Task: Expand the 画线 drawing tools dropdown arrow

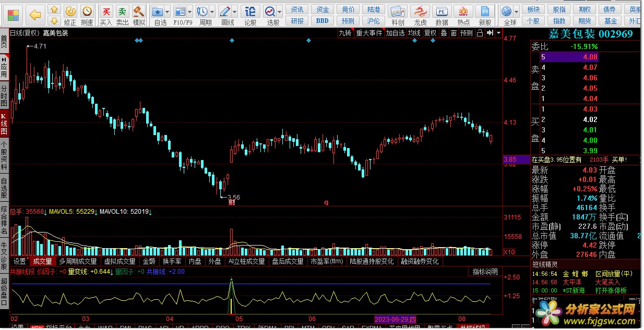Action: [235, 11]
